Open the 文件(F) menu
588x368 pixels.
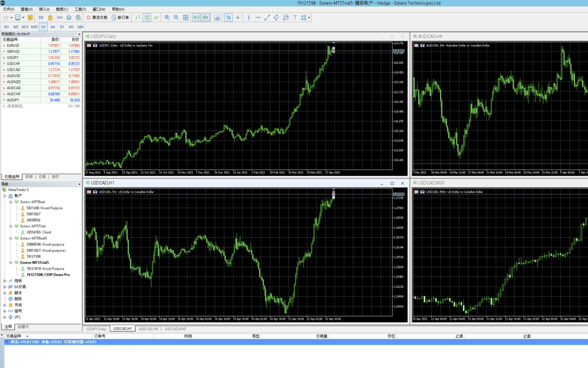point(9,9)
